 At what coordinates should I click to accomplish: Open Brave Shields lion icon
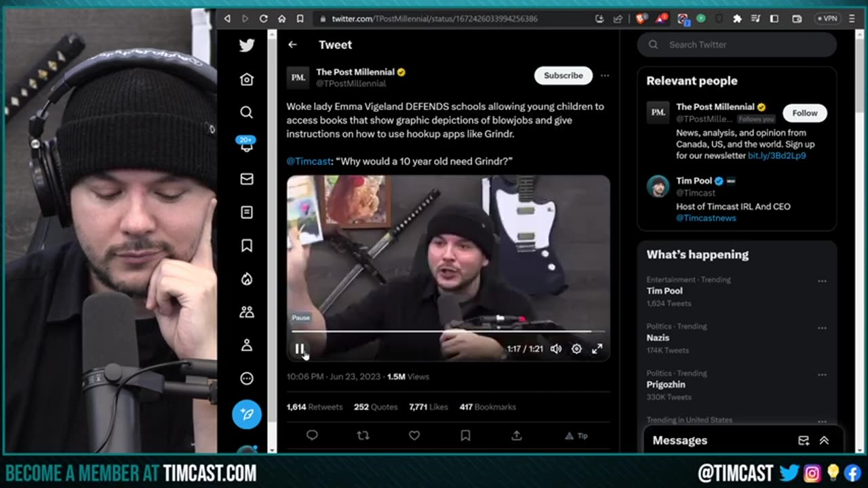(x=641, y=18)
